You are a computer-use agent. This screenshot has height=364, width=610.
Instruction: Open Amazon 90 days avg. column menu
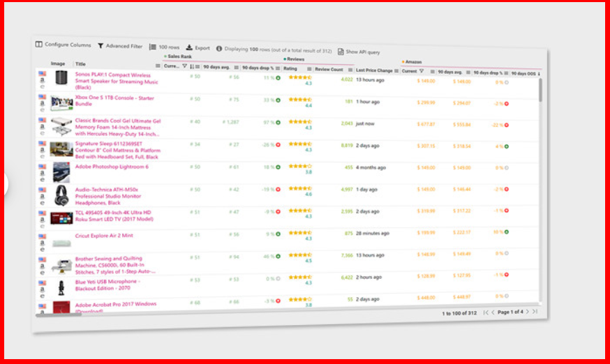(468, 73)
